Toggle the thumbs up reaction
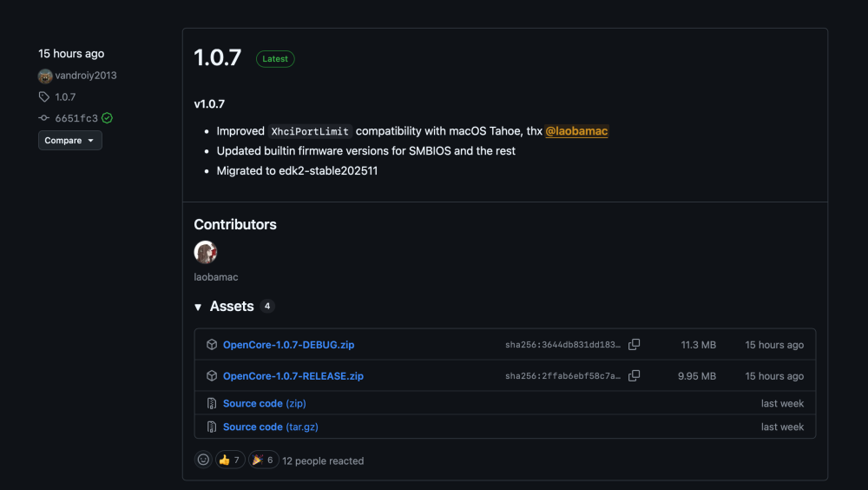 pyautogui.click(x=230, y=460)
